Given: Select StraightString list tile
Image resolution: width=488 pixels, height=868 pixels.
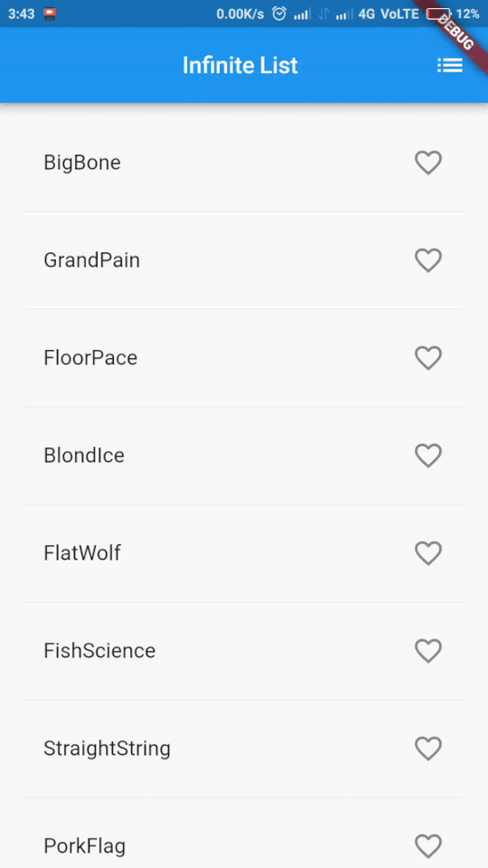Looking at the screenshot, I should click(x=244, y=749).
